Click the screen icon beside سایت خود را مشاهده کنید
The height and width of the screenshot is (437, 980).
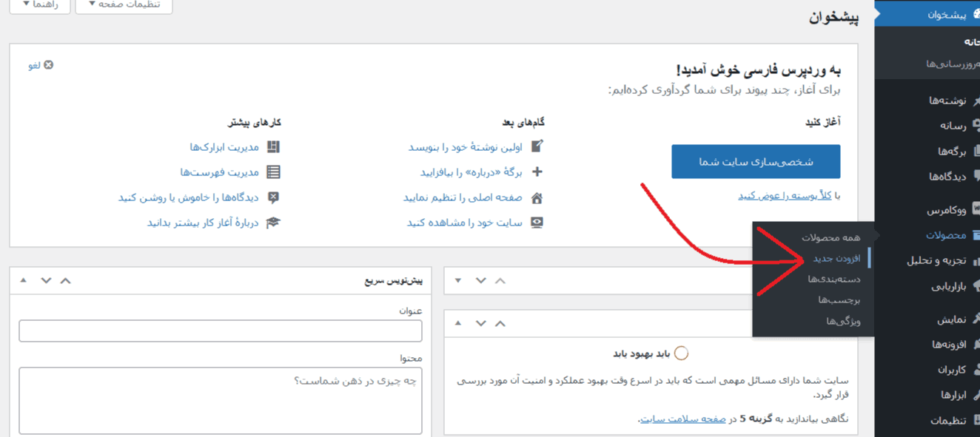(537, 223)
